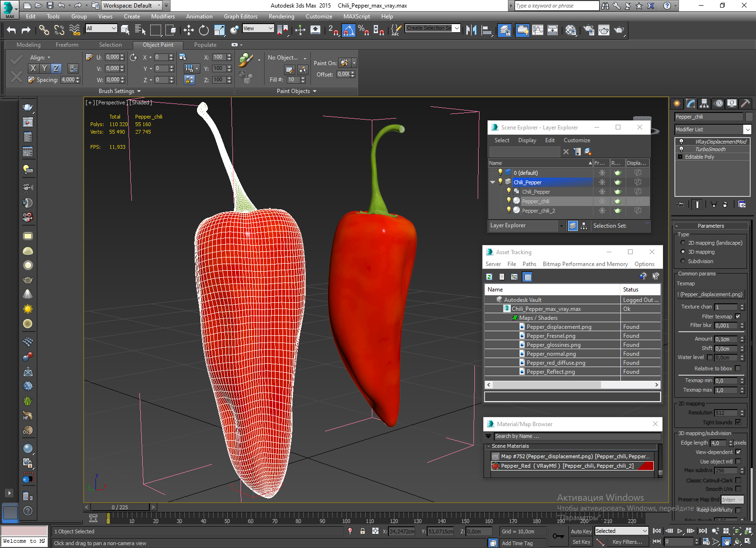Toggle TurboSmooth modifier lightbulb off
This screenshot has height=548, width=756.
[x=681, y=149]
